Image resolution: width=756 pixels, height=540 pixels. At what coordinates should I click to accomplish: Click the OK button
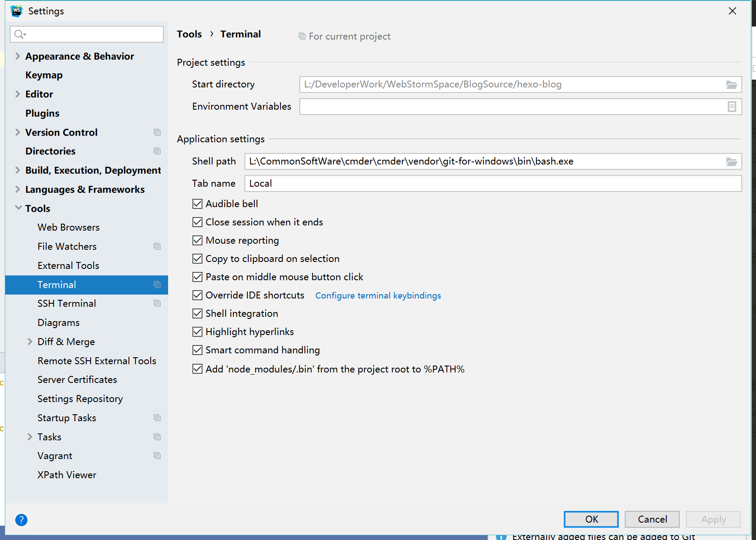click(591, 519)
